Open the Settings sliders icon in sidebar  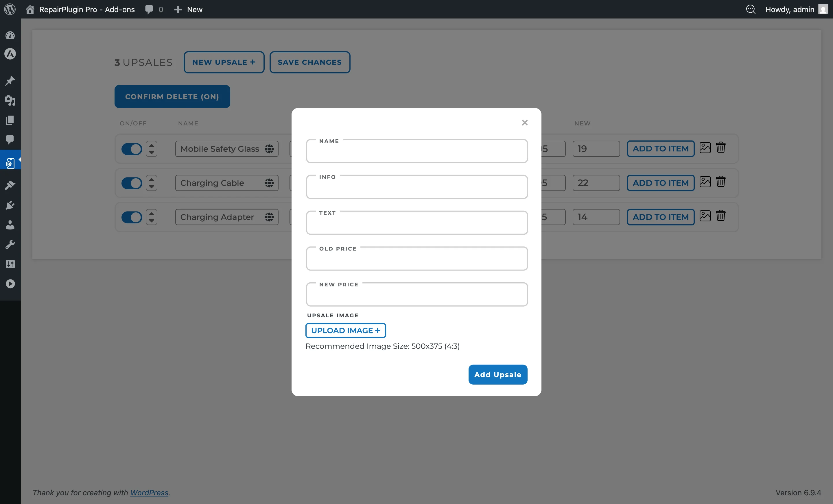click(10, 264)
